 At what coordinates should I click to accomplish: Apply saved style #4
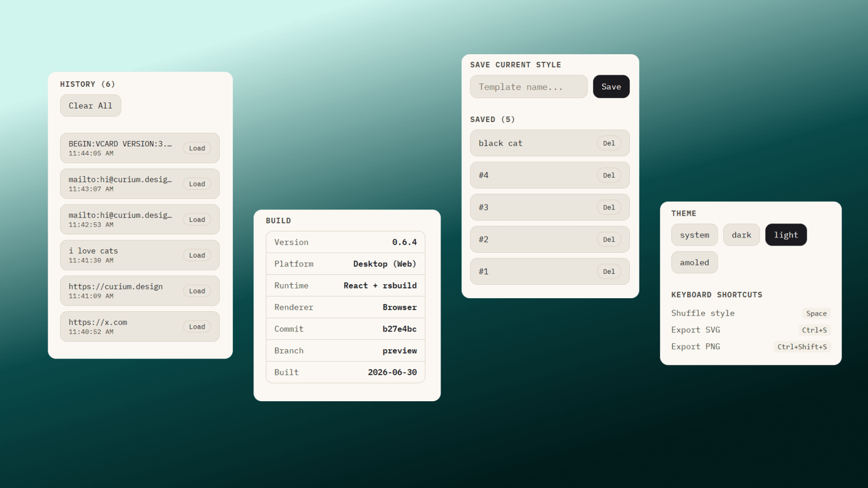550,175
